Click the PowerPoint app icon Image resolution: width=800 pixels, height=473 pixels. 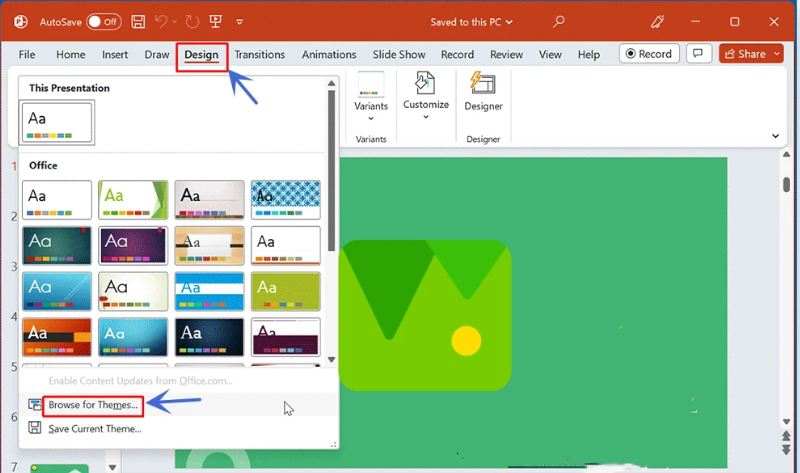(20, 22)
